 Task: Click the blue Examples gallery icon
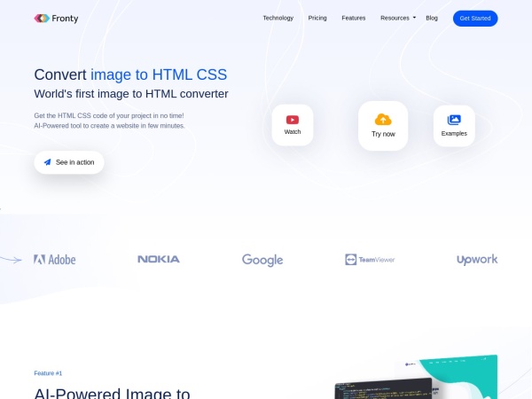click(x=454, y=120)
